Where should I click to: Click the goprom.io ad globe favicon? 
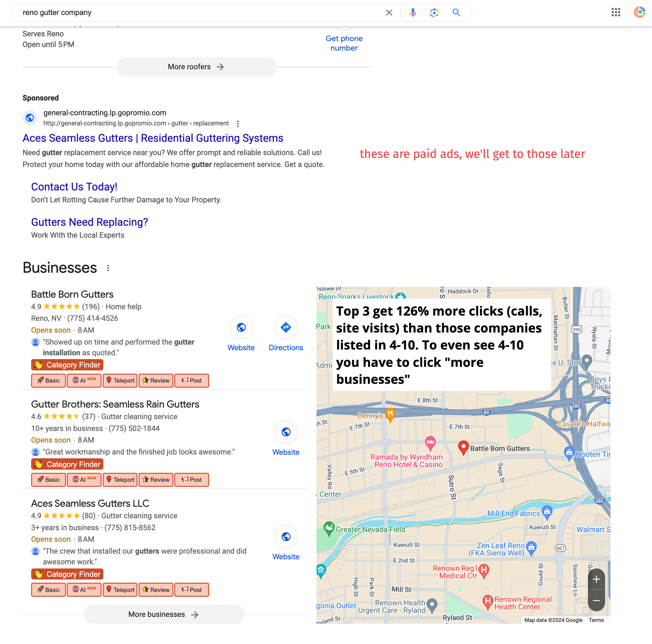pos(30,118)
